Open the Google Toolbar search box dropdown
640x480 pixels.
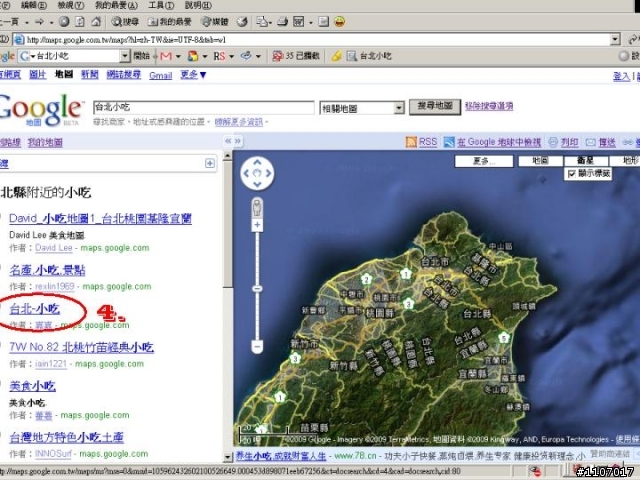click(x=125, y=56)
